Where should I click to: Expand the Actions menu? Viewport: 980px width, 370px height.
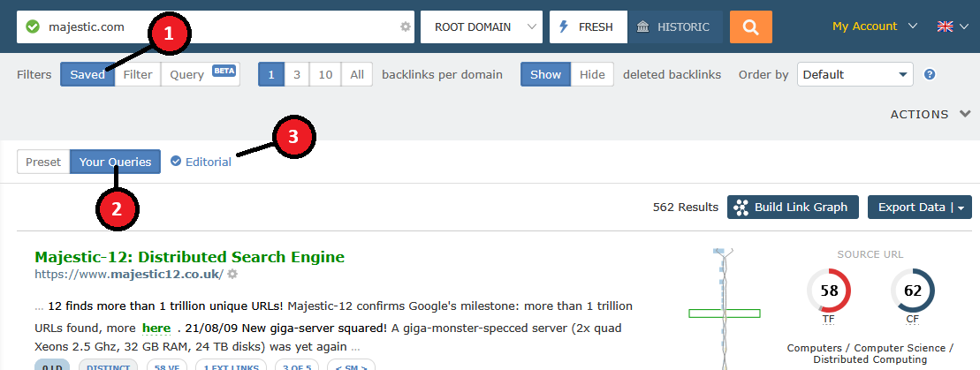931,115
